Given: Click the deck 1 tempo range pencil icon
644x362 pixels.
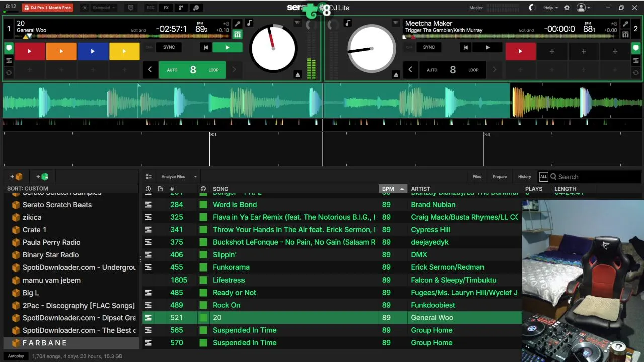Looking at the screenshot, I should point(237,24).
